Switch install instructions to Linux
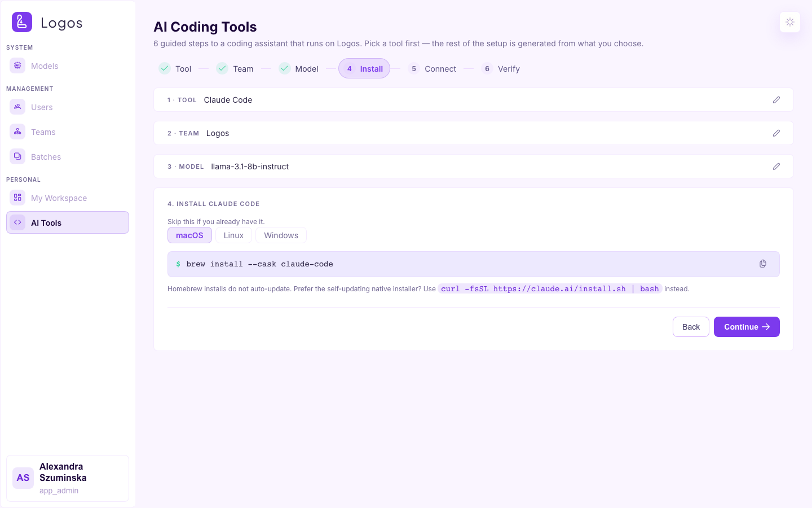This screenshot has width=812, height=508. 233,235
